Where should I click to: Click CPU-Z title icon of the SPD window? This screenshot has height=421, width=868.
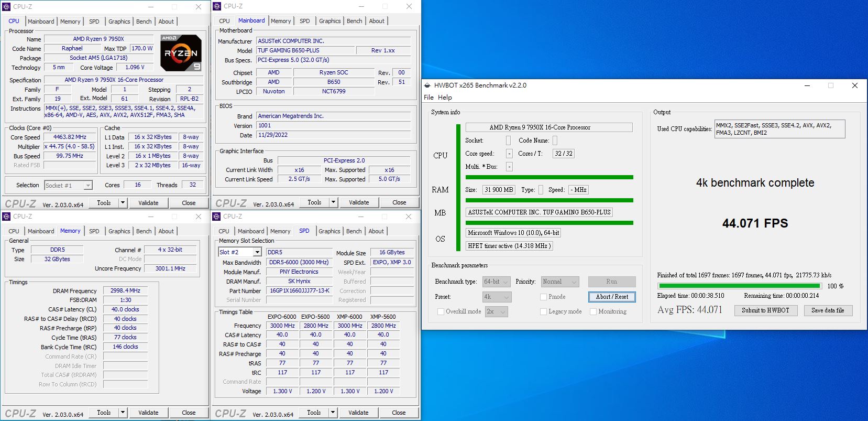tap(217, 216)
